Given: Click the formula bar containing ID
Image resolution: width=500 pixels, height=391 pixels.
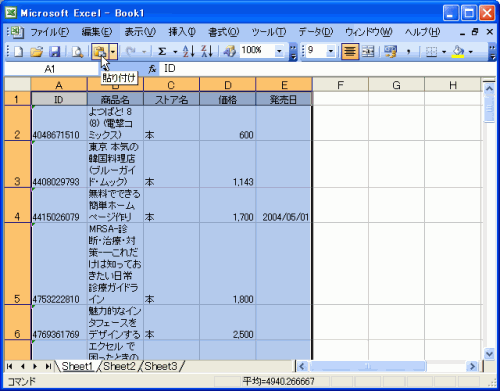Looking at the screenshot, I should (x=328, y=69).
